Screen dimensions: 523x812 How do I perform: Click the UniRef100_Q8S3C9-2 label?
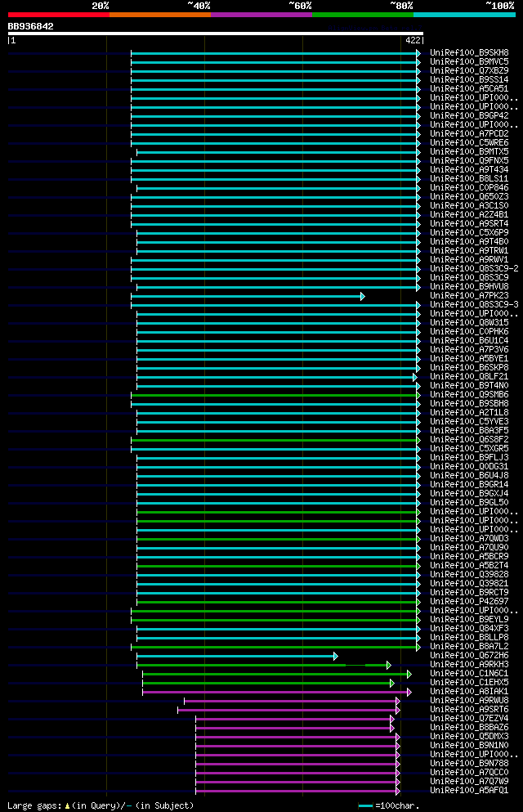pyautogui.click(x=474, y=269)
